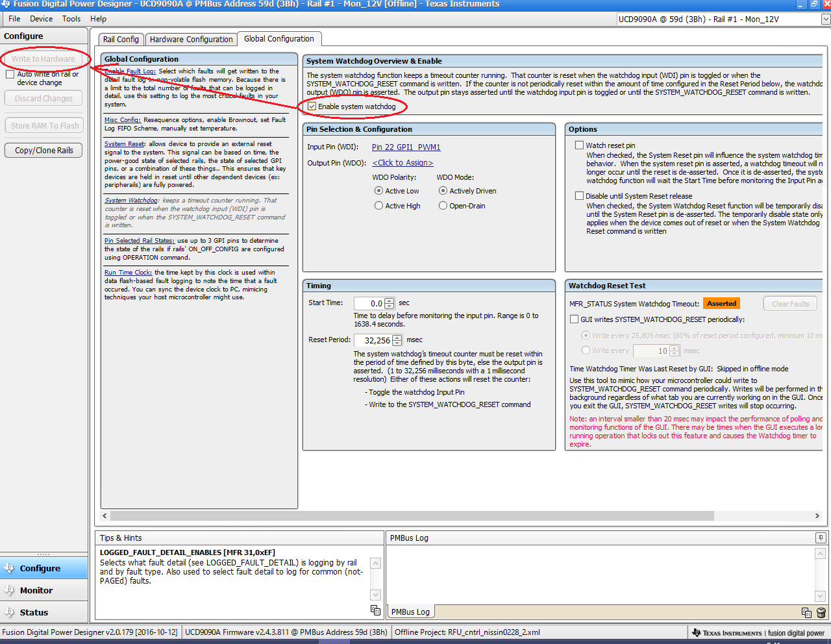Switch to the Rail Config tab
This screenshot has height=644, width=831.
[x=121, y=40]
